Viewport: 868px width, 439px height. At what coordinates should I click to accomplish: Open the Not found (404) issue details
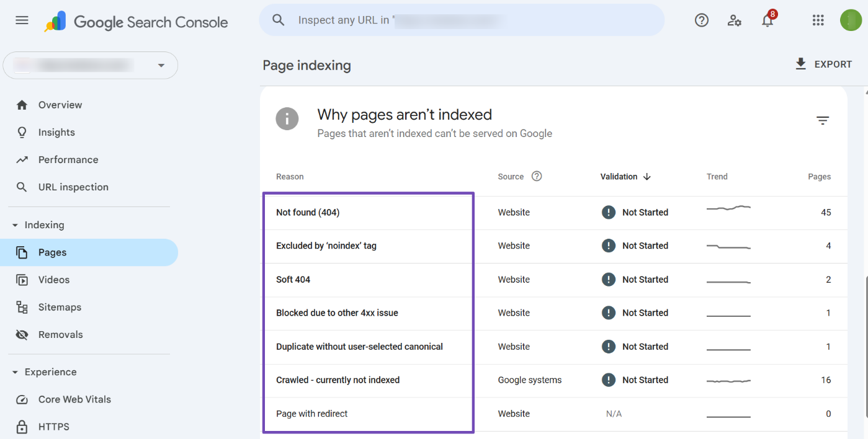click(307, 212)
